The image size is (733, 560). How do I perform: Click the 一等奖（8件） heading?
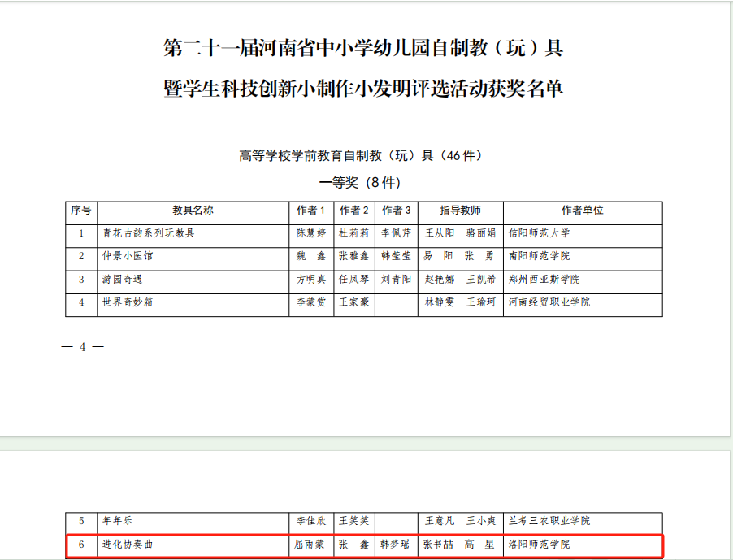[360, 182]
